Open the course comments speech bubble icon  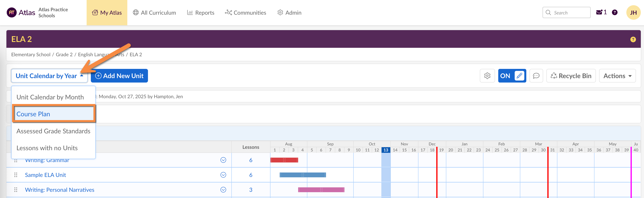click(x=536, y=76)
